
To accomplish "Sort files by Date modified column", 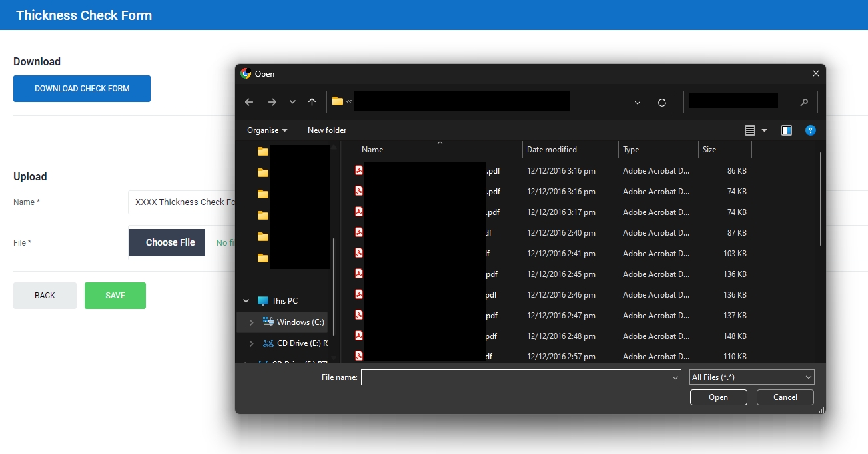I will click(x=552, y=150).
